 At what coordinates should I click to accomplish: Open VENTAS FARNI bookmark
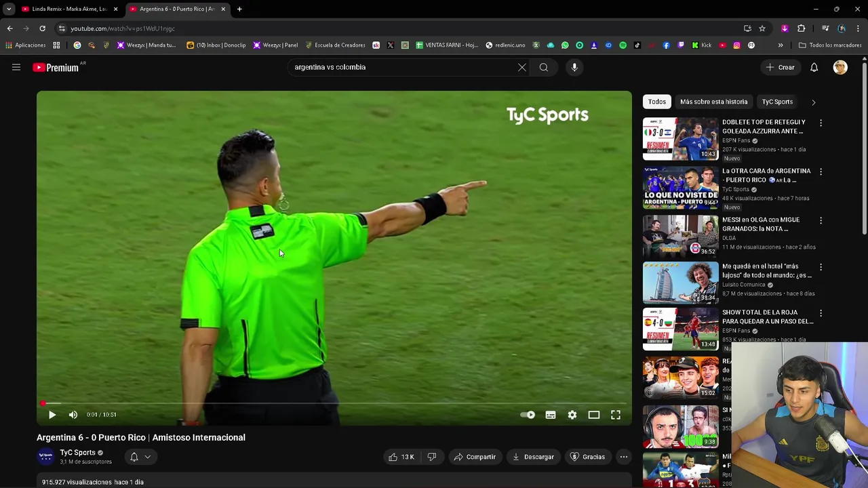click(447, 45)
